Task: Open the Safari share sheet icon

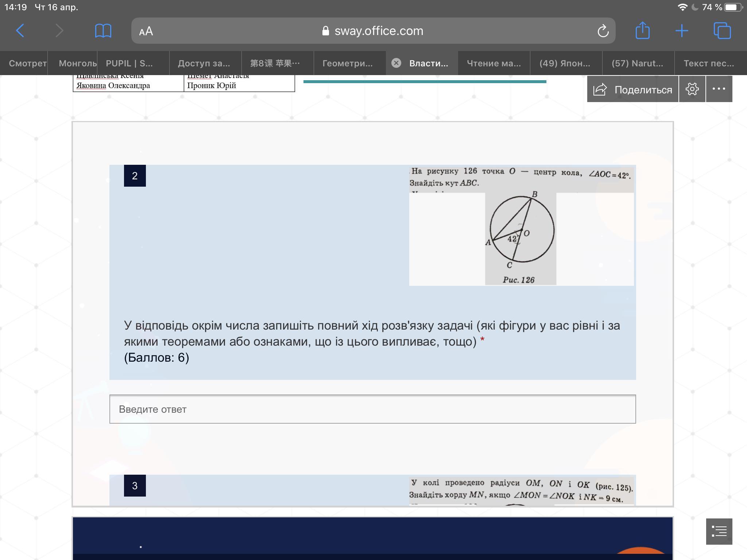Action: tap(642, 30)
